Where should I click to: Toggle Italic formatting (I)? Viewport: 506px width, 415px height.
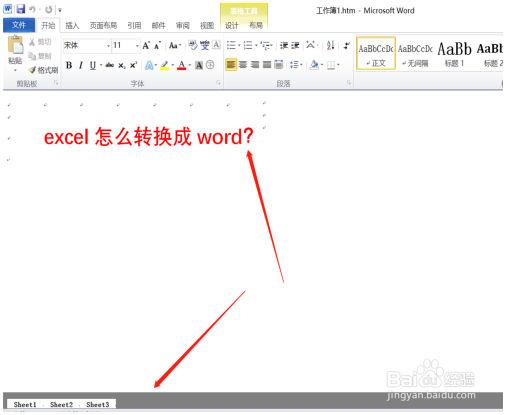tap(81, 65)
